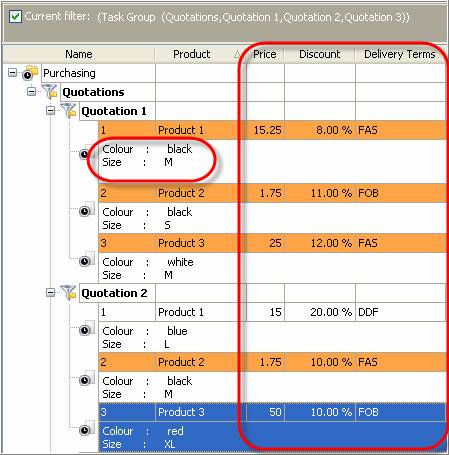449x455 pixels.
Task: Click the 15.25 price cell
Action: [265, 130]
